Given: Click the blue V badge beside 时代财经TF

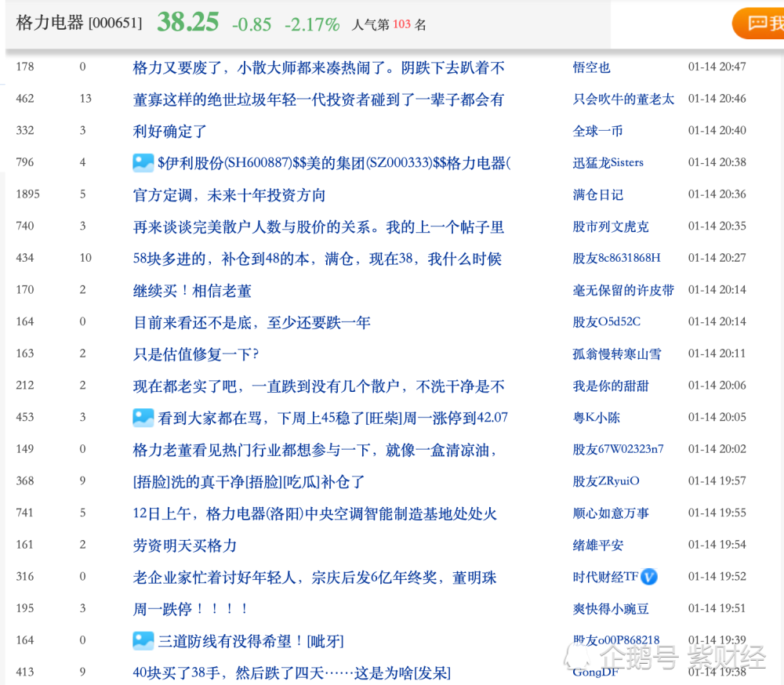Looking at the screenshot, I should tap(649, 577).
